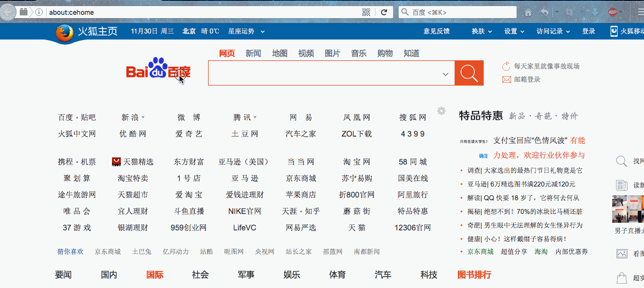The height and width of the screenshot is (288, 644).
Task: Switch to the 科技 news tab
Action: coord(429,275)
